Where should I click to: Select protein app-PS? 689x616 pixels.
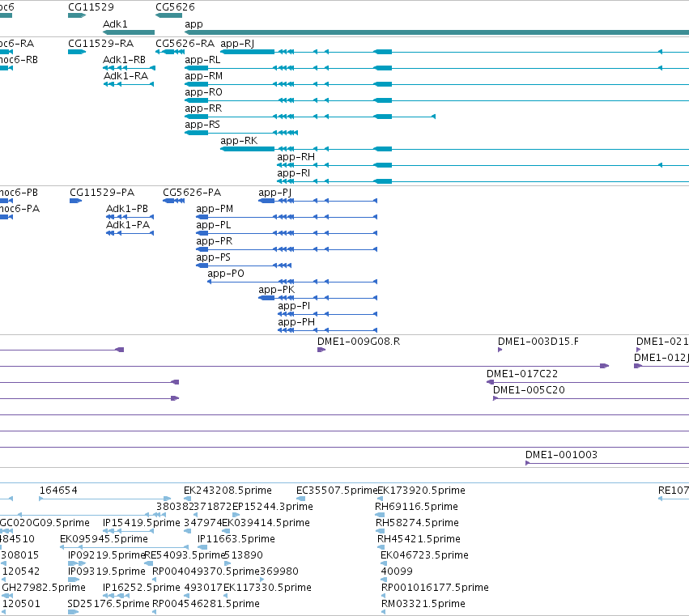point(213,258)
